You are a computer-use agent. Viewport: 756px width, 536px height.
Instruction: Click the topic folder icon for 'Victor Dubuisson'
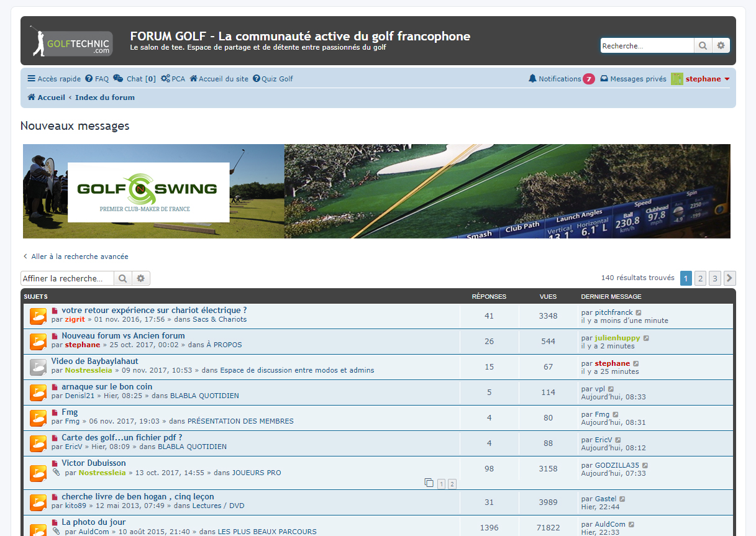pyautogui.click(x=39, y=473)
